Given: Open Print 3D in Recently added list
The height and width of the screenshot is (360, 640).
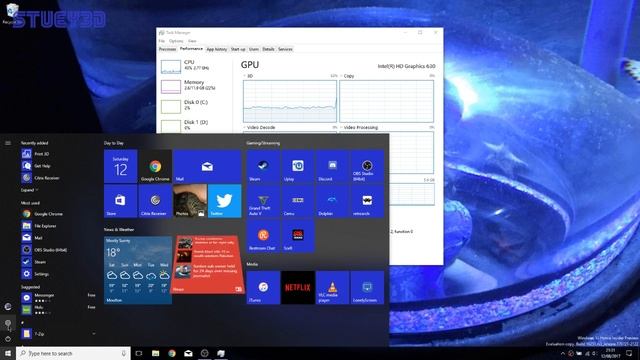Looking at the screenshot, I should tap(57, 154).
